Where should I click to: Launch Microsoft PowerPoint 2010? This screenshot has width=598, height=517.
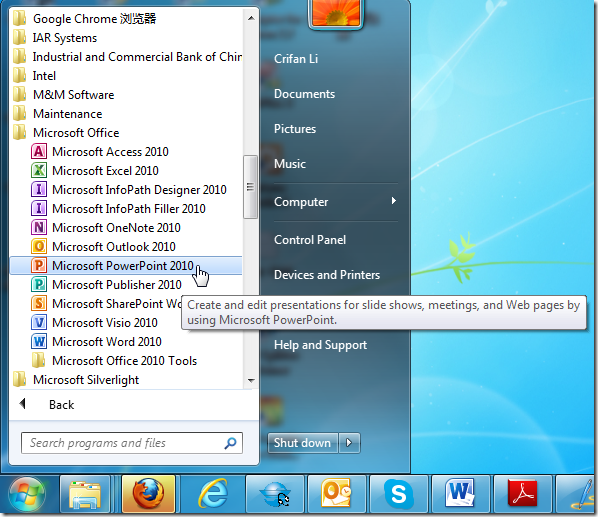(x=126, y=266)
